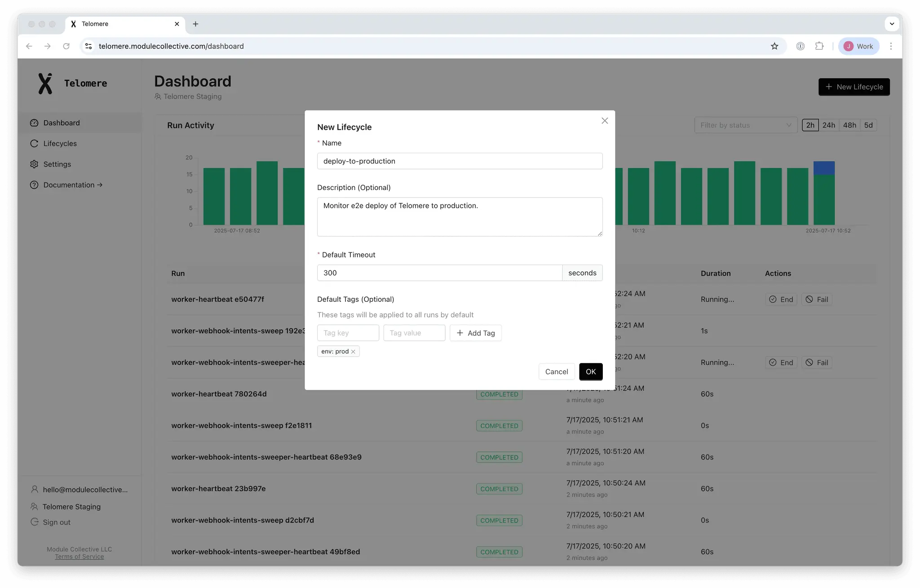Open run worker-heartbeat 23b997e
This screenshot has width=920, height=588.
(218, 489)
